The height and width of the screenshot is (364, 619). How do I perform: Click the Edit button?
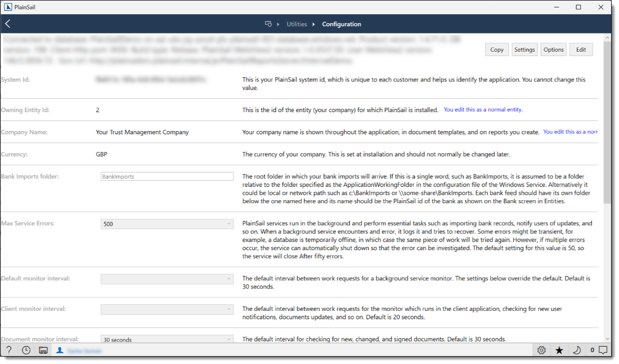click(581, 49)
